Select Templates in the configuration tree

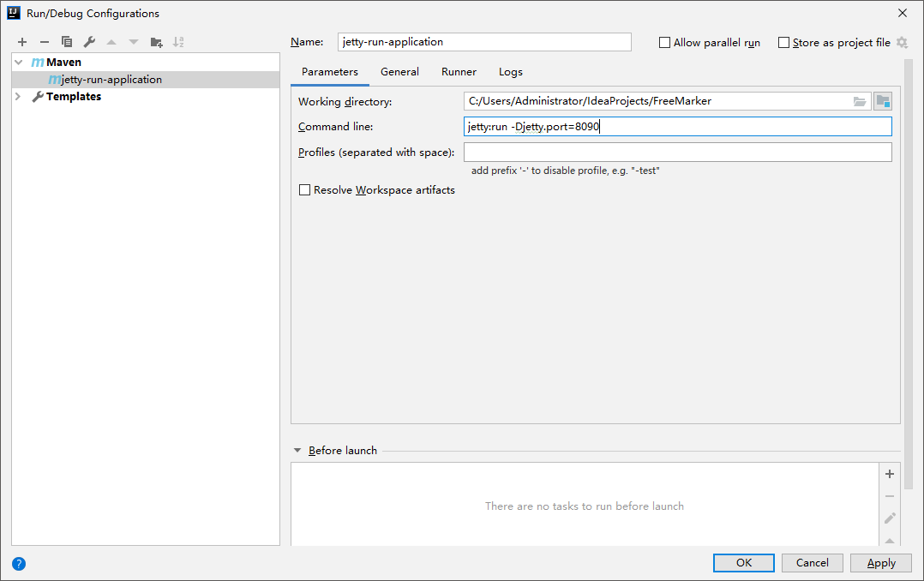(146, 96)
